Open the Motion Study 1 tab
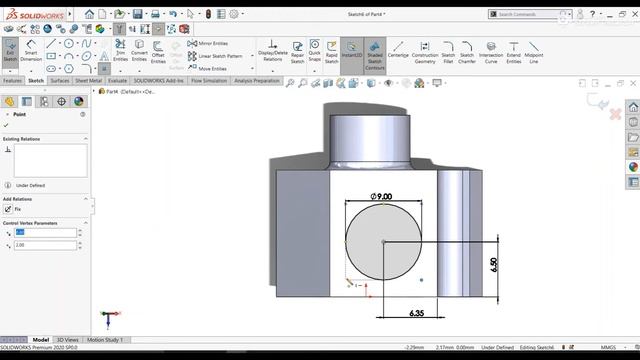 (x=105, y=340)
